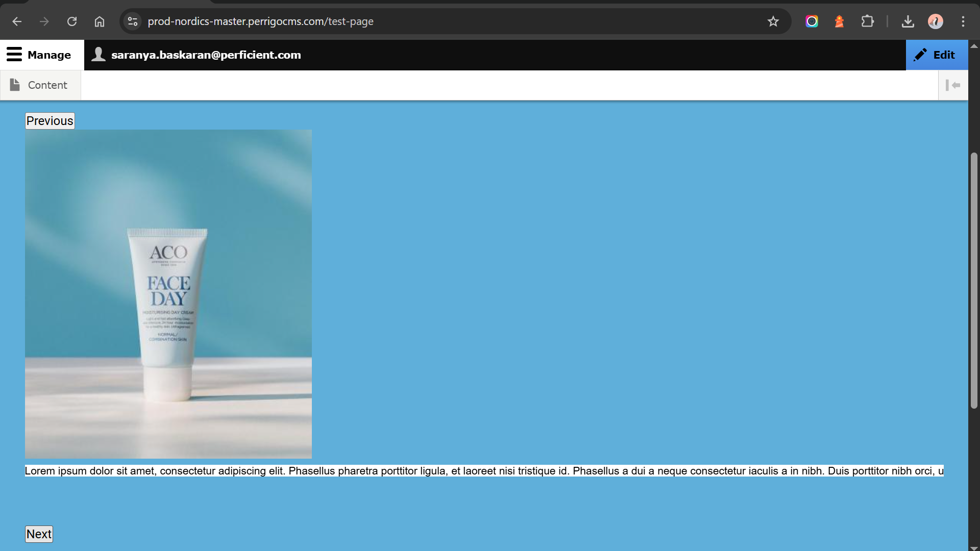The image size is (980, 551).
Task: Click the vertical page scrollbar thumb
Action: point(974,281)
